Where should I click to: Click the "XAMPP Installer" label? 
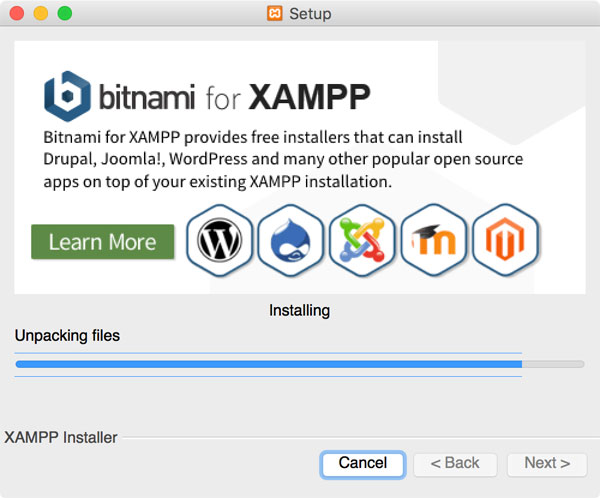(x=60, y=438)
